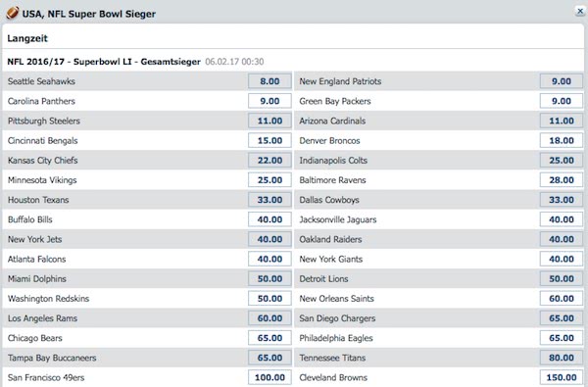Bet on Atlanta Falcons at 40.00
This screenshot has height=387, width=588.
(x=269, y=259)
